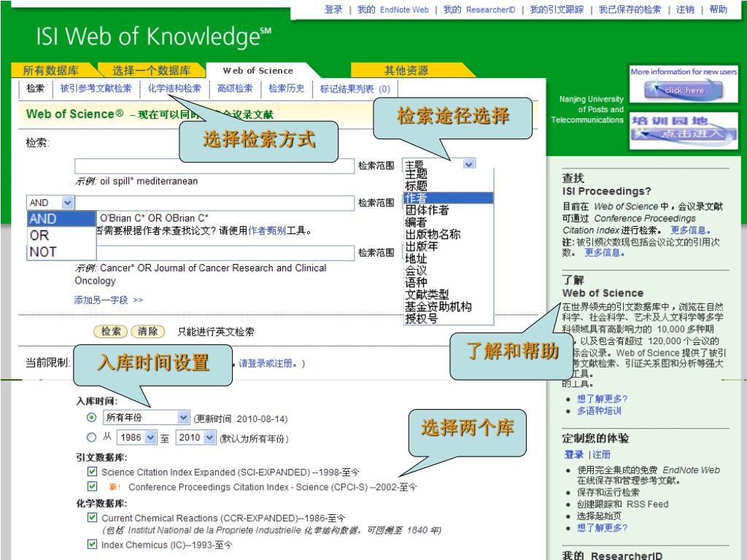This screenshot has width=747, height=560.
Task: Open 我的 EndNote Web link
Action: (393, 9)
